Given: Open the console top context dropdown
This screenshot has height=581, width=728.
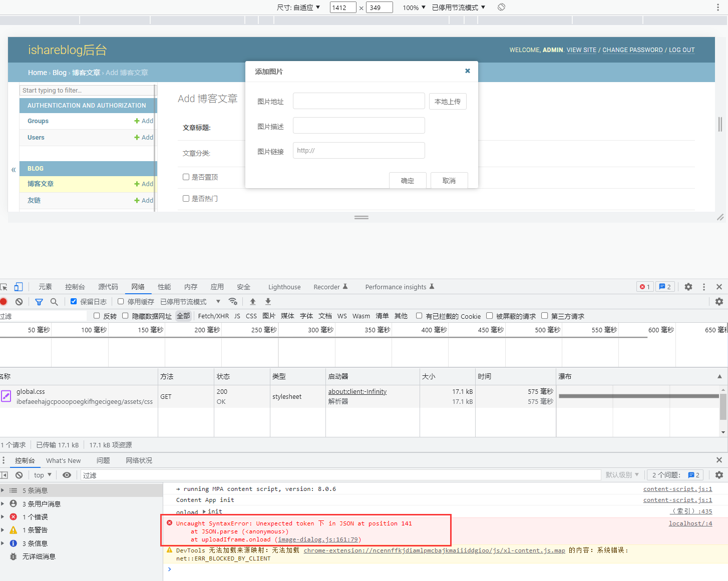Looking at the screenshot, I should [42, 475].
